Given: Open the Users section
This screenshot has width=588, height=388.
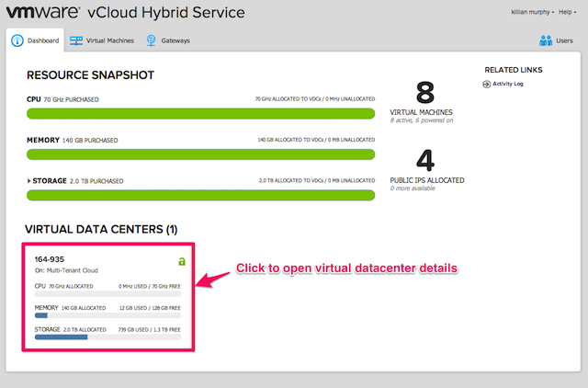Looking at the screenshot, I should click(556, 40).
